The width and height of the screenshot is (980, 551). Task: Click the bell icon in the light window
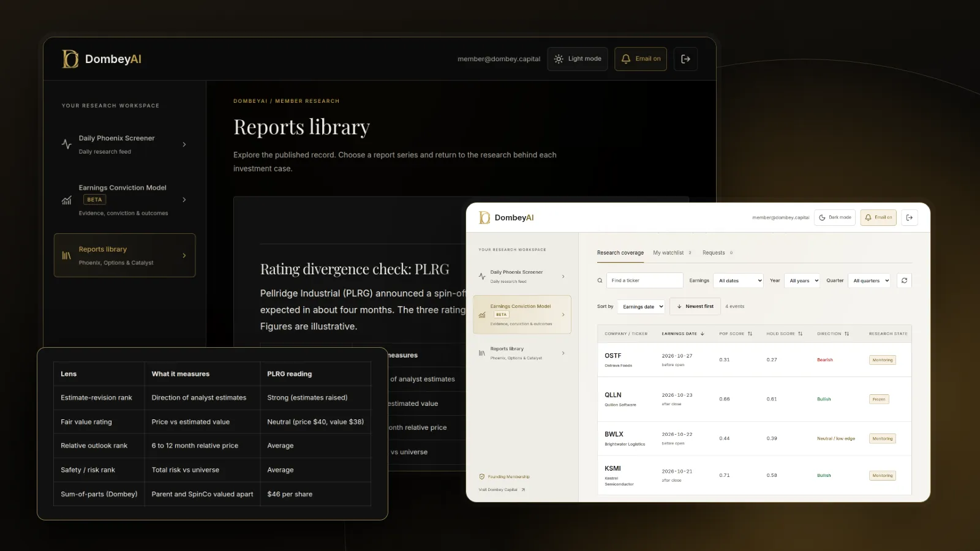click(x=868, y=217)
